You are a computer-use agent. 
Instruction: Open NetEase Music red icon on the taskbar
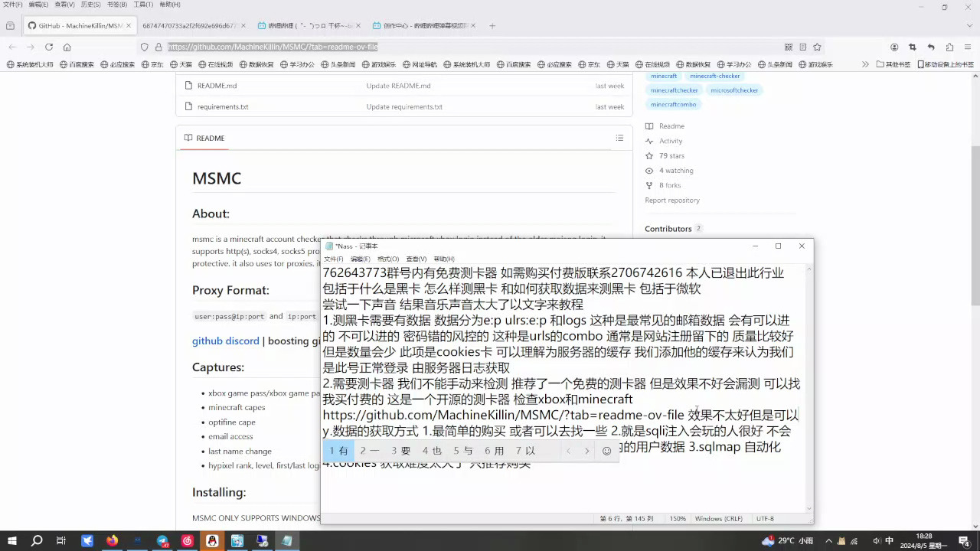(188, 541)
